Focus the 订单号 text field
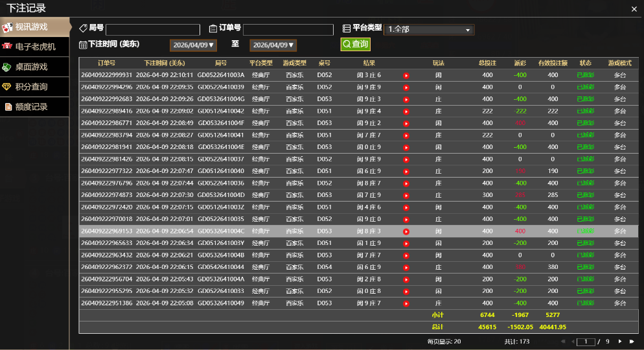 pos(288,30)
